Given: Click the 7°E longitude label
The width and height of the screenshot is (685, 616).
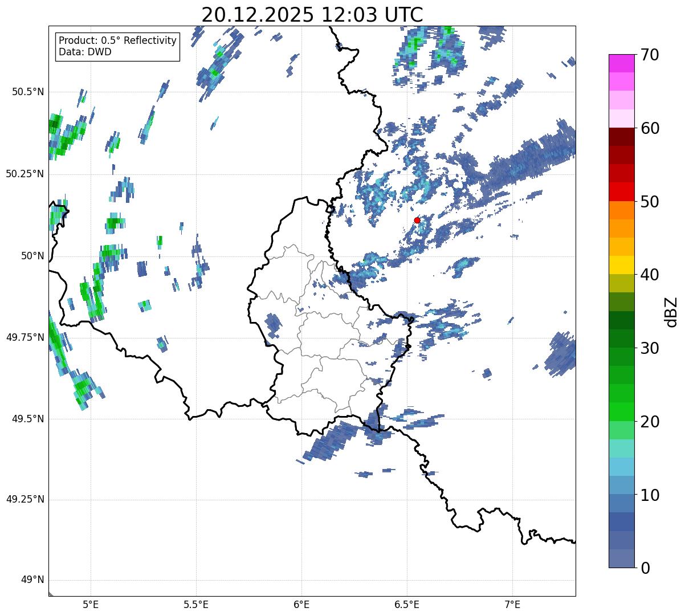Looking at the screenshot, I should click(x=513, y=605).
